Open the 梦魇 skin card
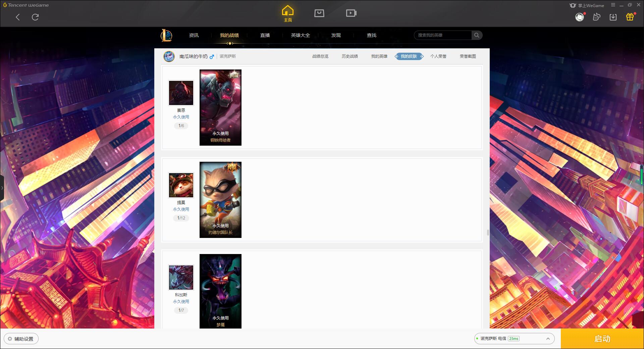Image resolution: width=644 pixels, height=349 pixels. (220, 291)
